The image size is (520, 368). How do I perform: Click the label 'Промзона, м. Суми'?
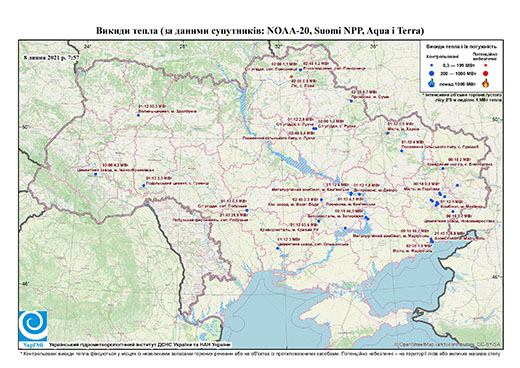370,97
